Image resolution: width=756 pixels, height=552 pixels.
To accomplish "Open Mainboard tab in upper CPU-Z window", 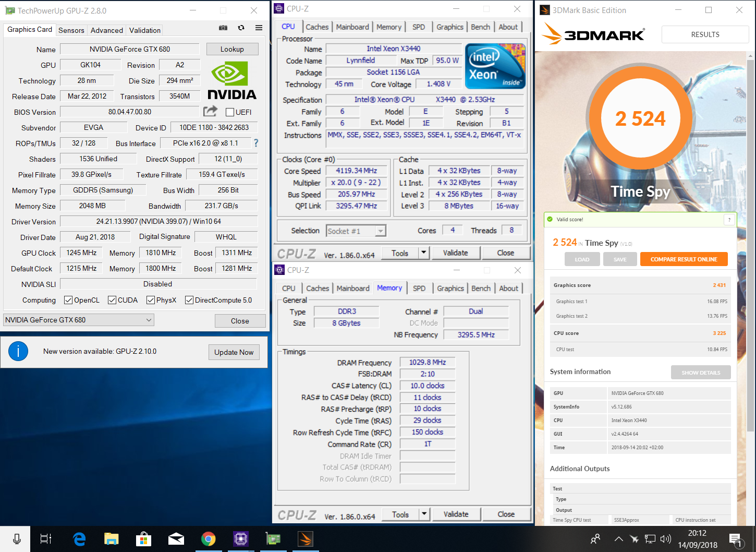I will [x=352, y=27].
